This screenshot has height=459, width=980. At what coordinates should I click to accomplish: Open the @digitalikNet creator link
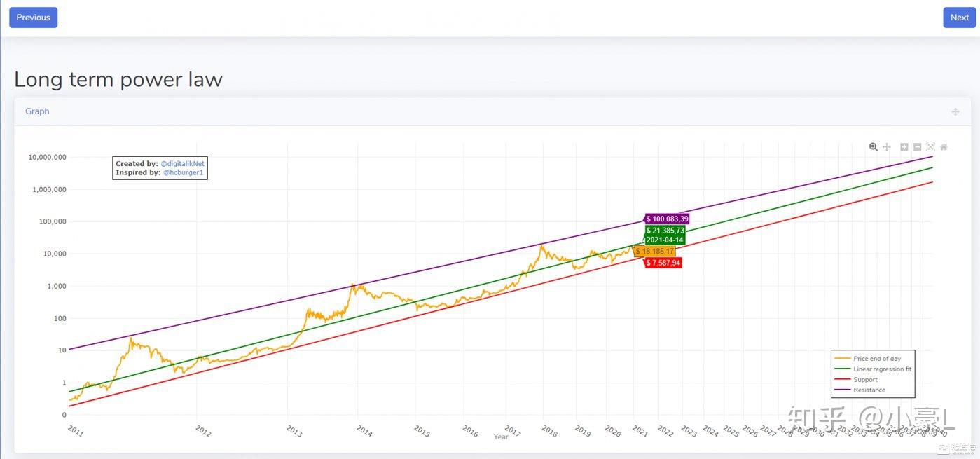click(182, 164)
